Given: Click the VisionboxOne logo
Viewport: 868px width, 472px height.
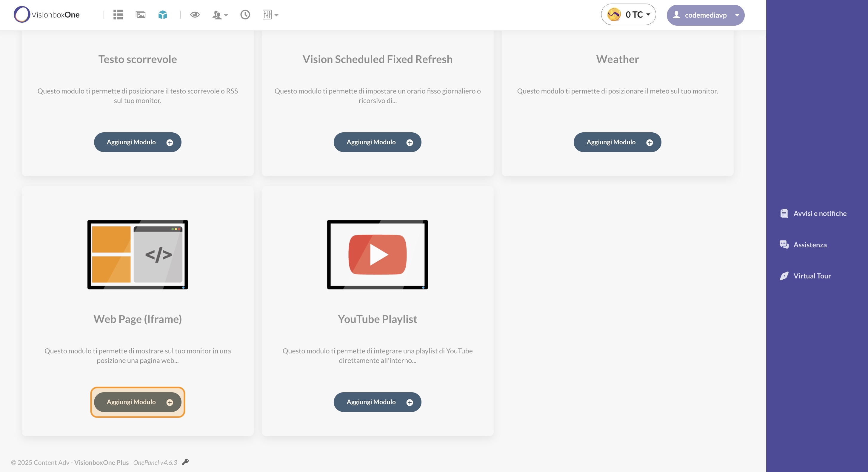Looking at the screenshot, I should 47,15.
